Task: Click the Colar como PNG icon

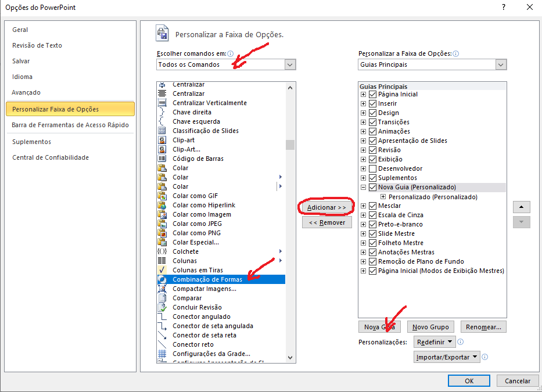Action: [x=161, y=233]
